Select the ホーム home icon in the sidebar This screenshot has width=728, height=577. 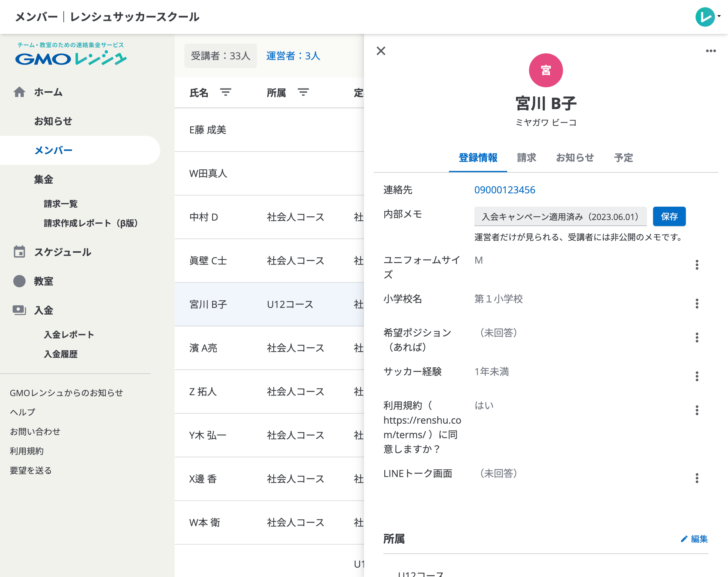20,92
